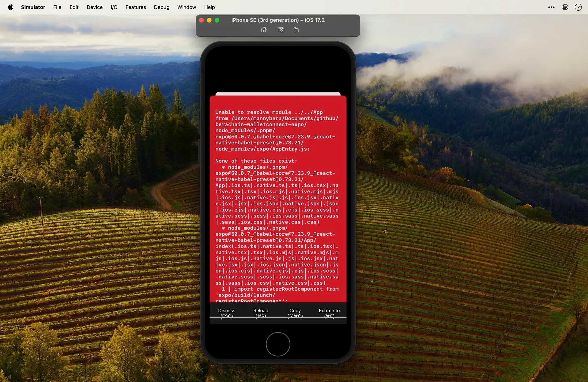Screen dimensions: 588x382
Task: Open the I/O menu
Action: click(114, 7)
